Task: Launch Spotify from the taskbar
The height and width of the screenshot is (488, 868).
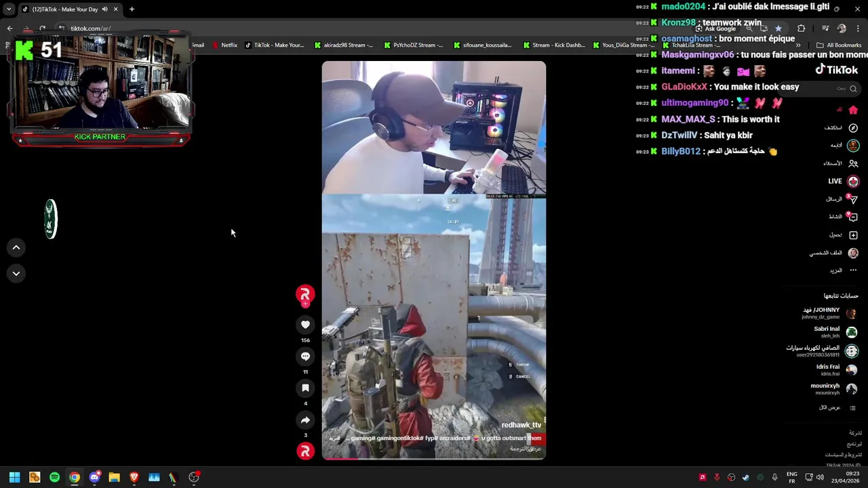Action: click(x=54, y=477)
